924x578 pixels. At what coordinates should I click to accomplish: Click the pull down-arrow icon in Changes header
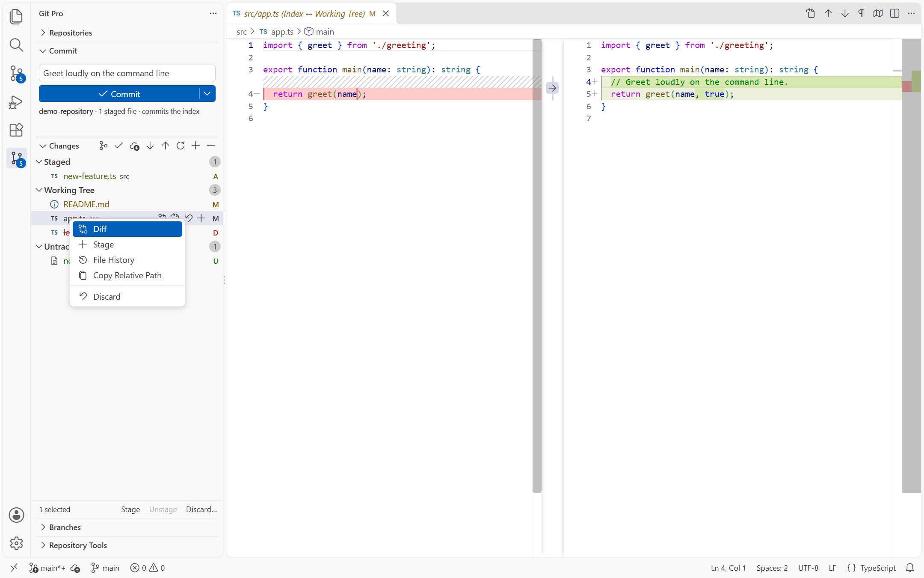tap(150, 146)
